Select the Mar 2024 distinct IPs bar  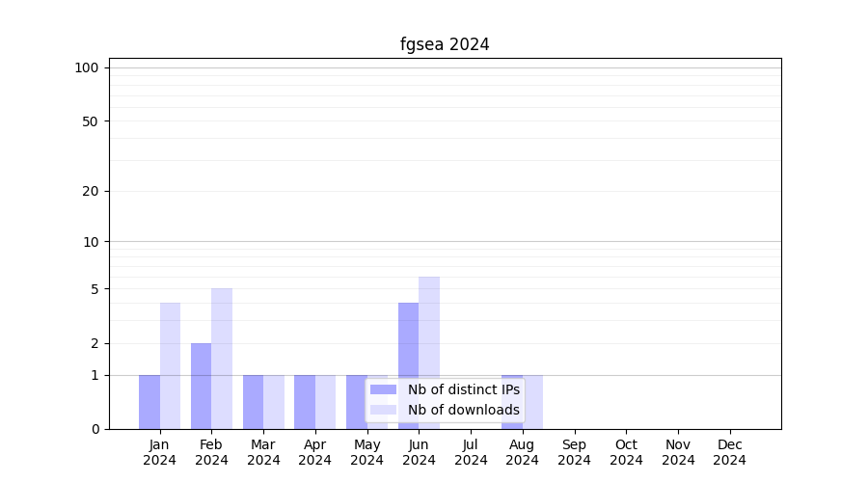coord(253,402)
